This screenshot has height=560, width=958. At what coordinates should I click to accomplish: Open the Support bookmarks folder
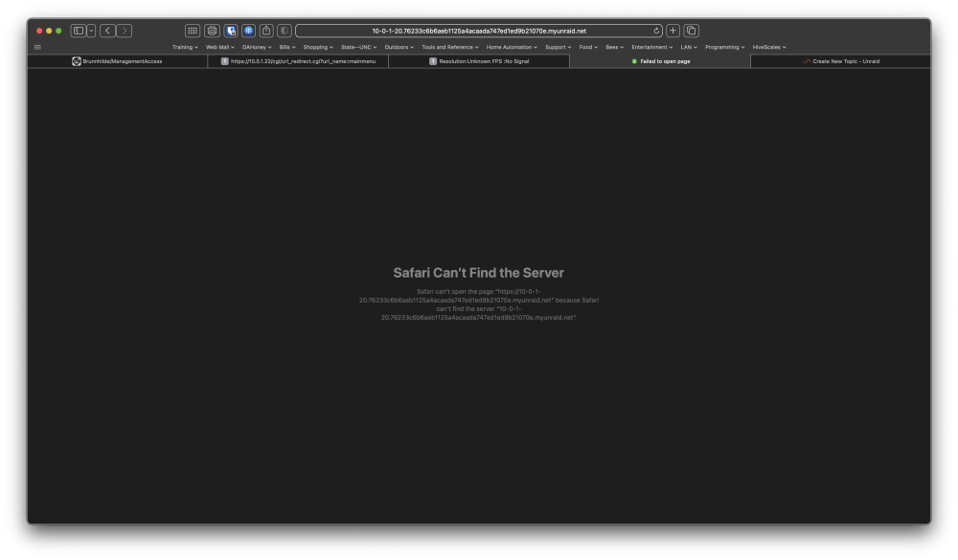pyautogui.click(x=558, y=47)
